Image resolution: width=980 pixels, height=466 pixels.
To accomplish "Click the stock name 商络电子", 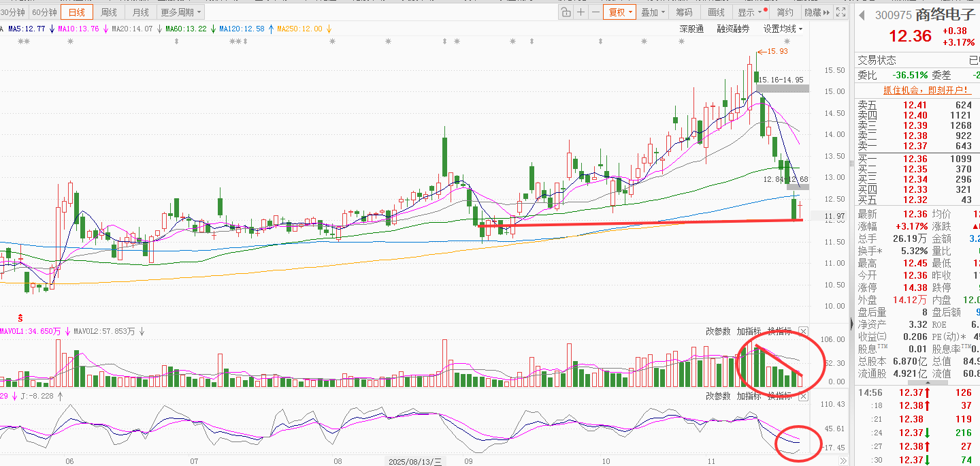I will pos(945,15).
